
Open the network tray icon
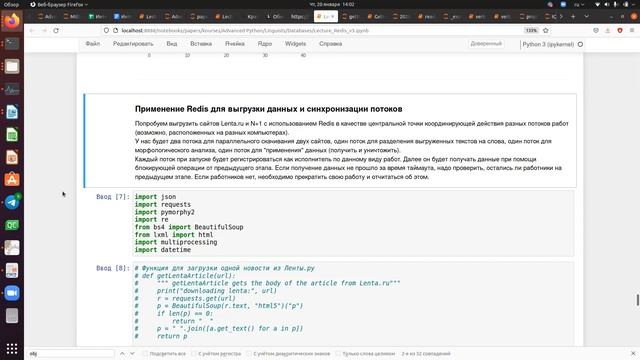pyautogui.click(x=598, y=4)
